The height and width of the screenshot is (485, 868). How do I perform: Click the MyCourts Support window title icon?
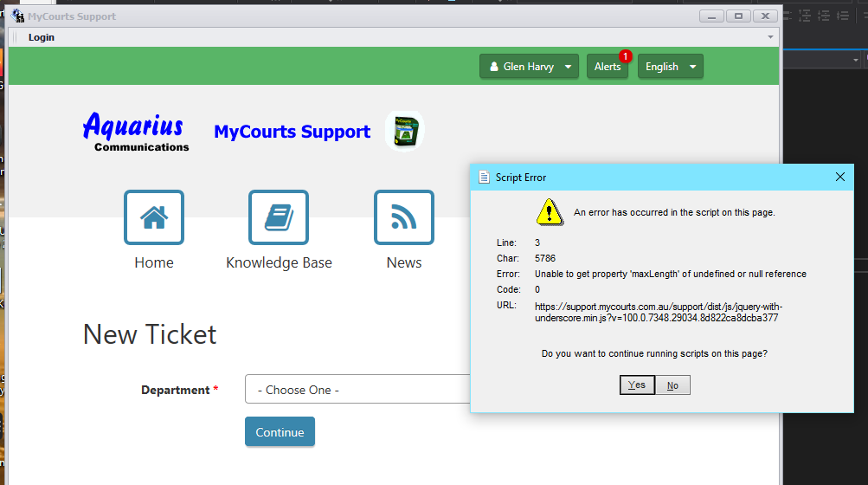tap(17, 16)
